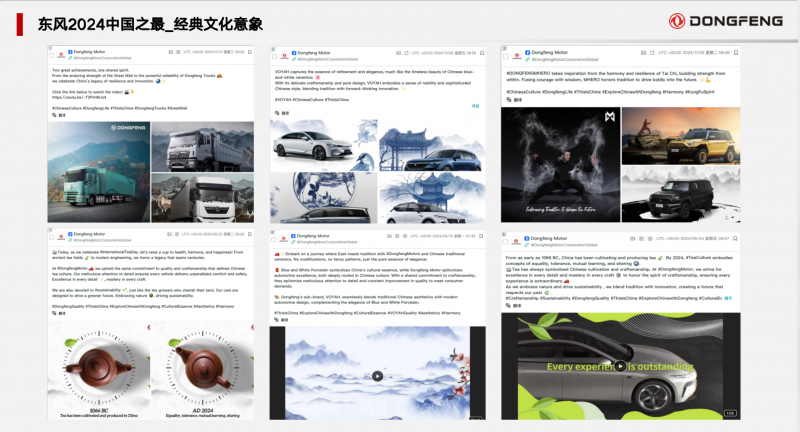This screenshot has height=432, width=800.
Task: Open the teal Dongfeng truck on Great Wall image
Action: [x=99, y=172]
